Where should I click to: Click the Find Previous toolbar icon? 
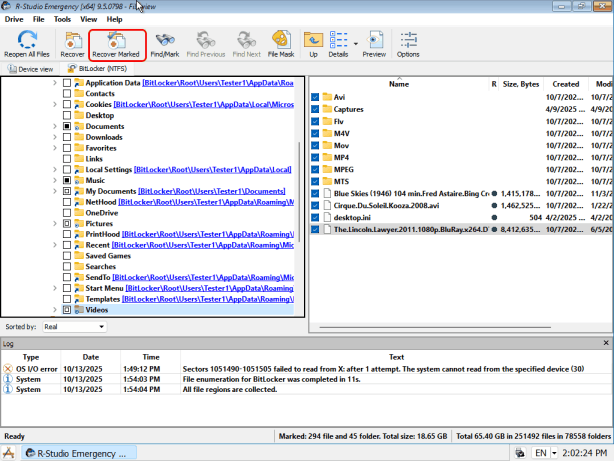click(x=206, y=44)
